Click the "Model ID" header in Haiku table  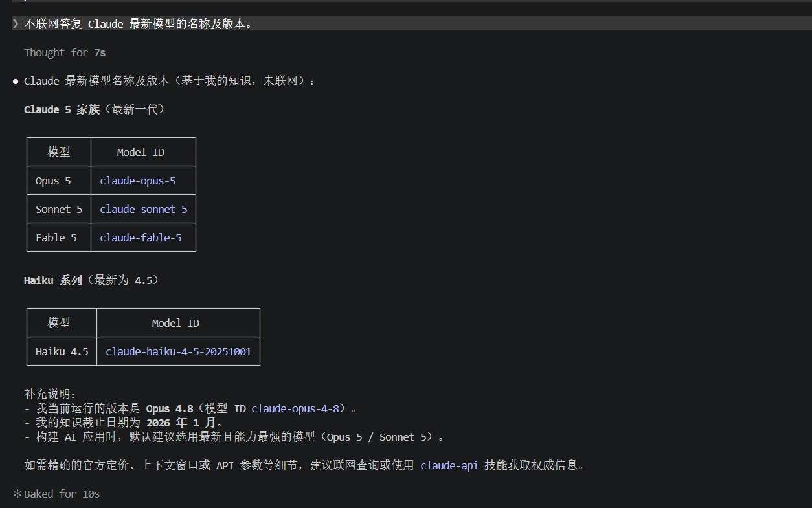pos(175,323)
